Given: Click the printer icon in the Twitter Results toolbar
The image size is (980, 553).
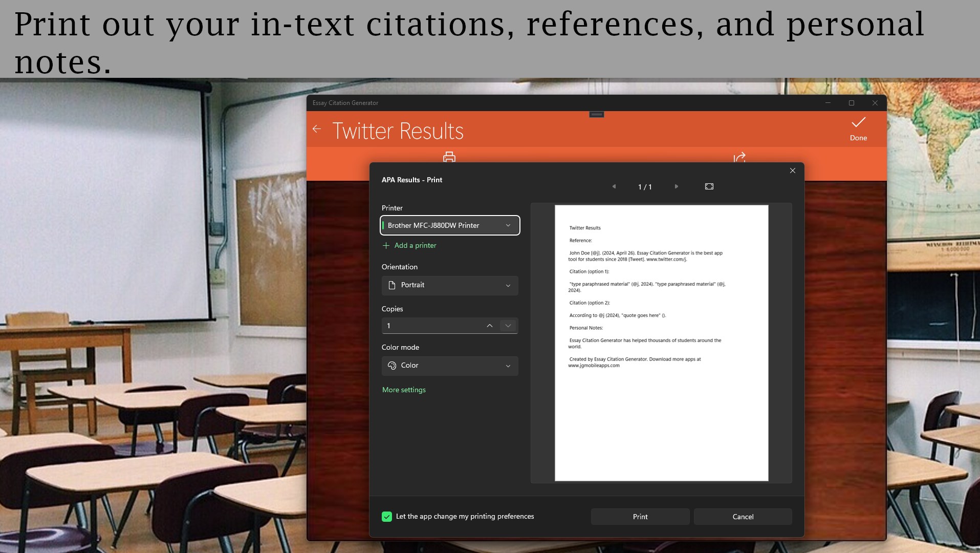Looking at the screenshot, I should [449, 158].
